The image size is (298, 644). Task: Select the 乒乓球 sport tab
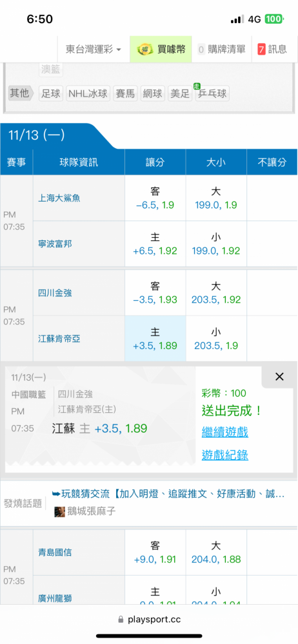pos(212,93)
